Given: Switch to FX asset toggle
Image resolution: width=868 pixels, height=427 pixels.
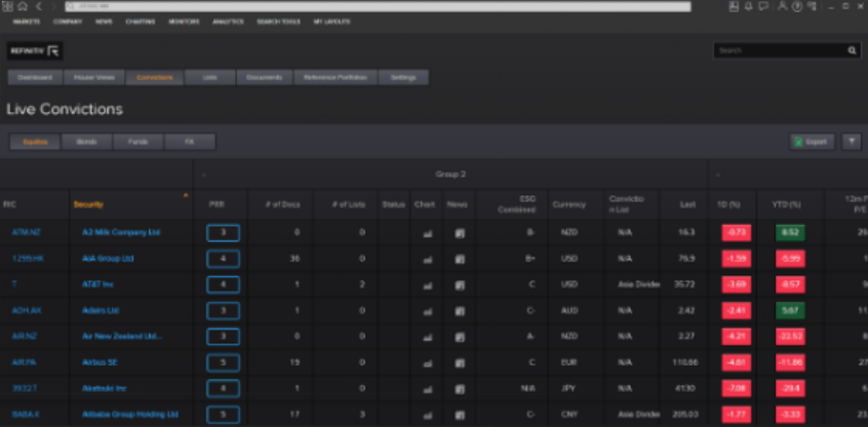Looking at the screenshot, I should click(x=189, y=141).
